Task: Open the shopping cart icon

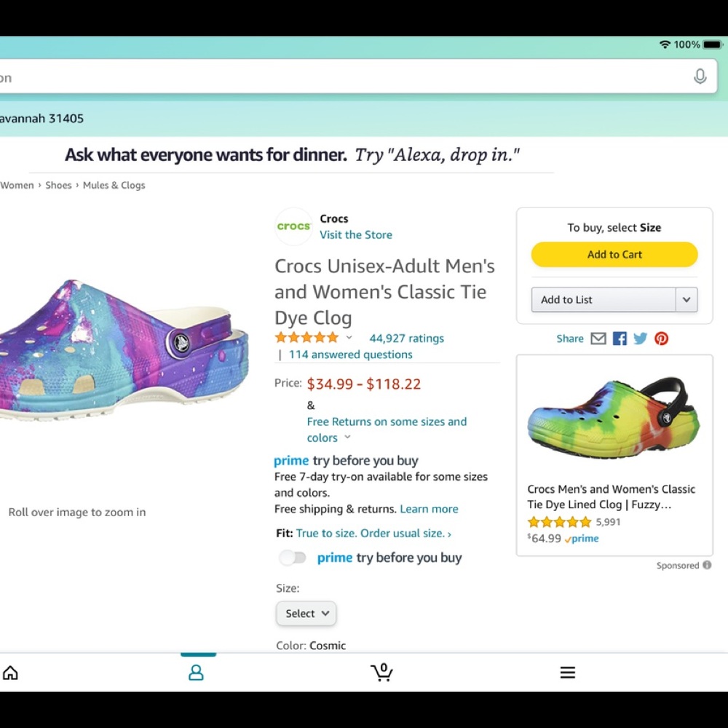Action: [381, 673]
